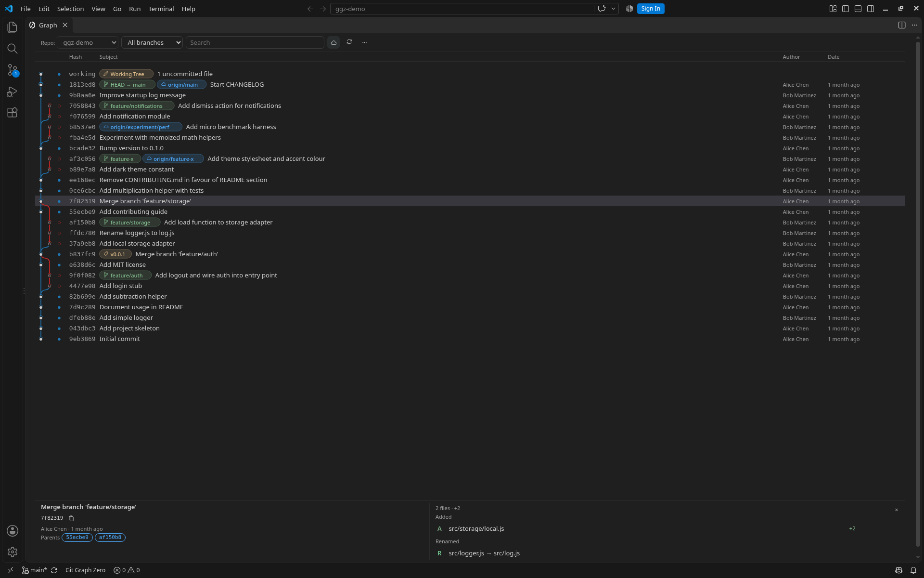Click the sync changes icon in status bar
924x578 pixels.
click(x=54, y=570)
